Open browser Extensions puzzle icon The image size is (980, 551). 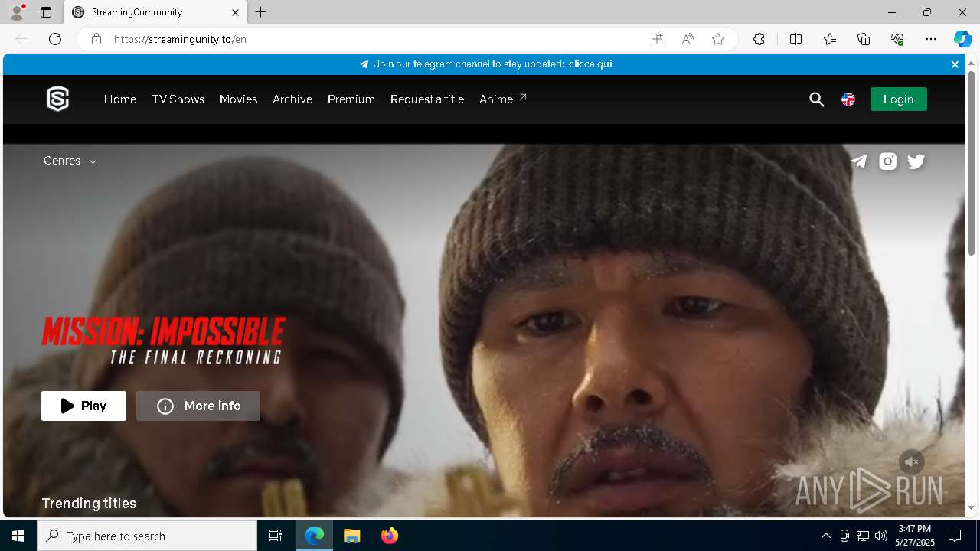pos(759,39)
